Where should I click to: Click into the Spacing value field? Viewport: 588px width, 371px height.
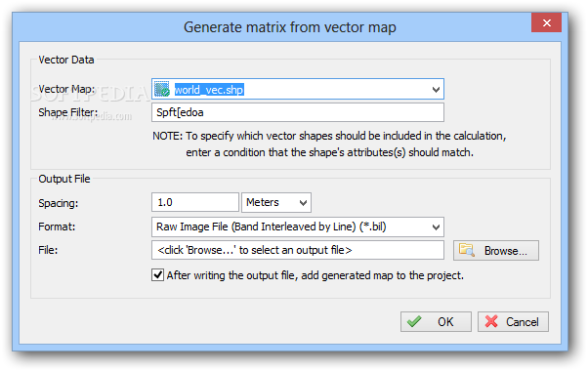[x=195, y=202]
